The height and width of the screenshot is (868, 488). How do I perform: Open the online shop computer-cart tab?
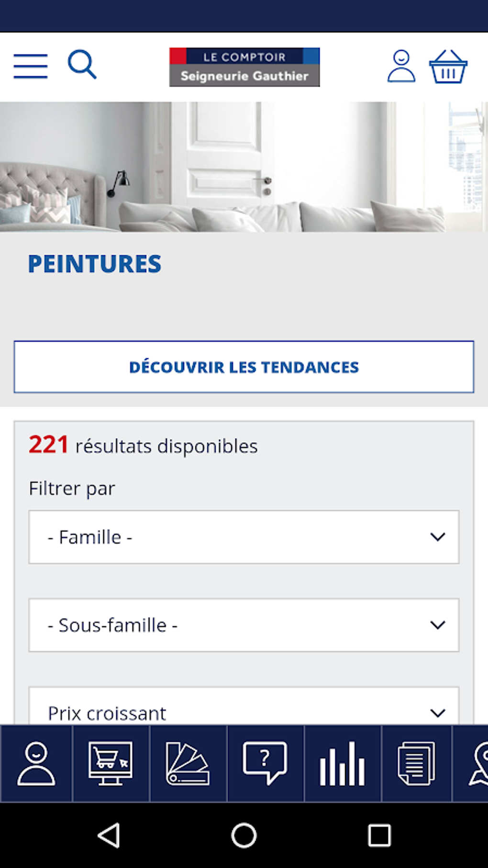pos(111,763)
